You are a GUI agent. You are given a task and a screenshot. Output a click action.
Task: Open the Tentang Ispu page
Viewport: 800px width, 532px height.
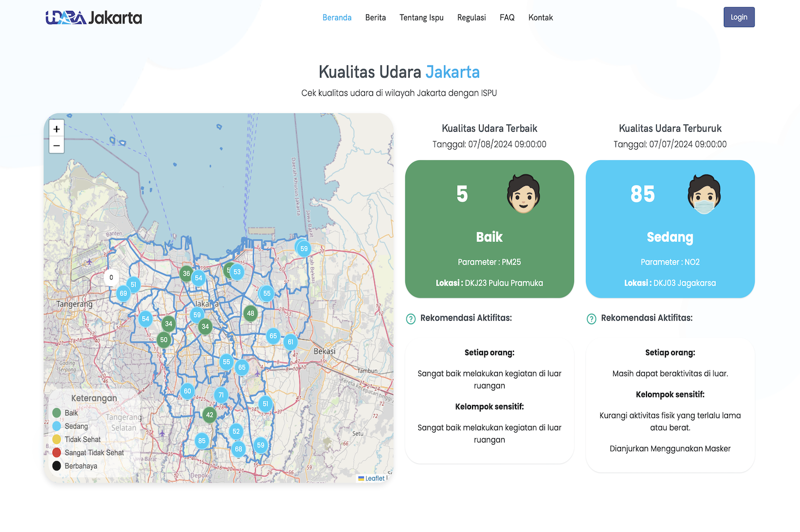[421, 17]
